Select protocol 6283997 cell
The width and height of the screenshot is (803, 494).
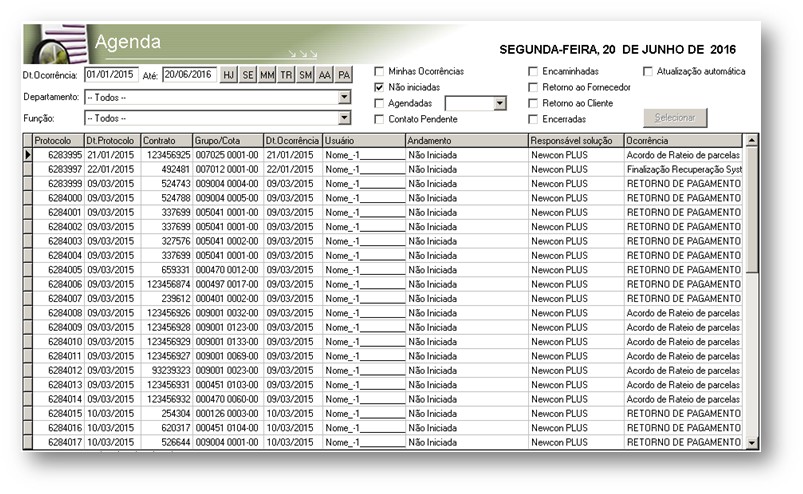tap(59, 169)
